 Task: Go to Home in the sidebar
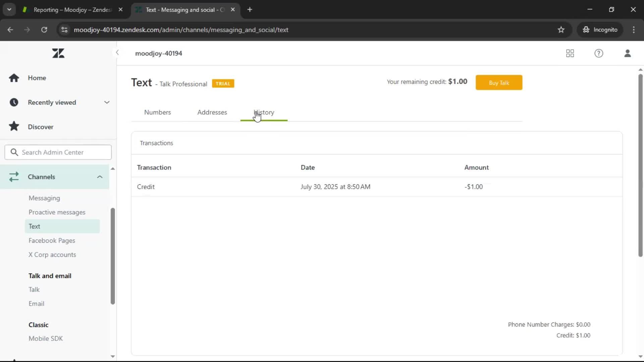tap(37, 78)
